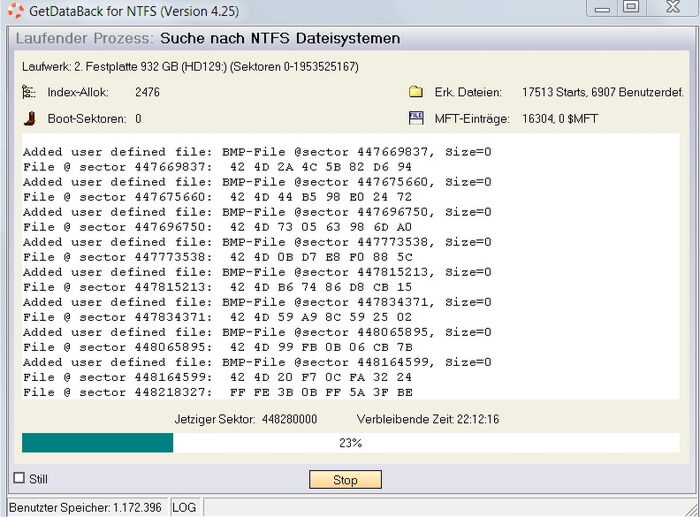700x517 pixels.
Task: Select log line 'File @ sector 447773538'
Action: pyautogui.click(x=217, y=257)
